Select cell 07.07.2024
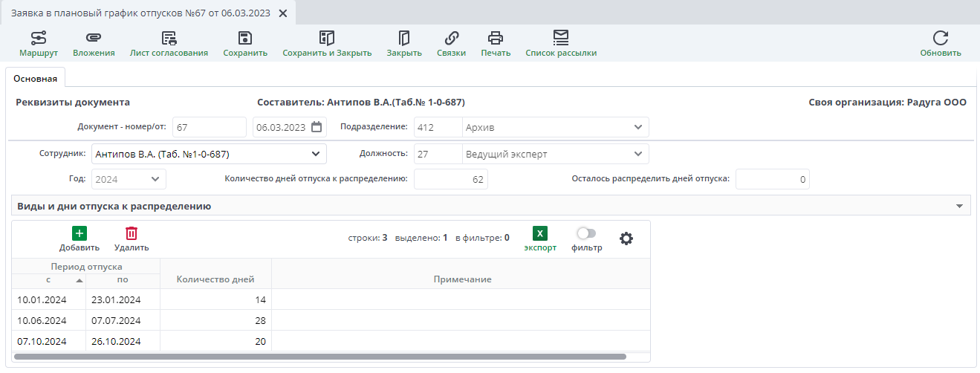The image size is (980, 373). [123, 320]
